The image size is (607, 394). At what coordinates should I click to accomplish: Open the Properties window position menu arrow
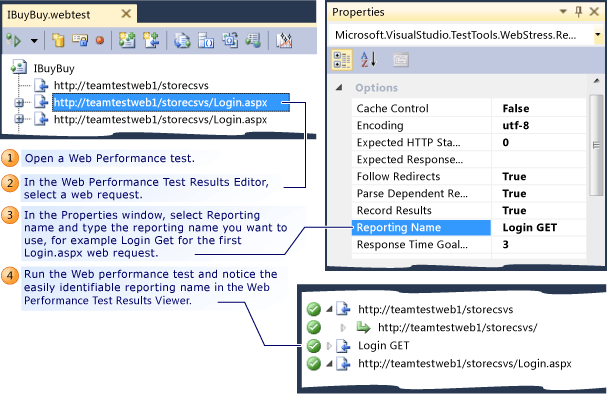[564, 12]
